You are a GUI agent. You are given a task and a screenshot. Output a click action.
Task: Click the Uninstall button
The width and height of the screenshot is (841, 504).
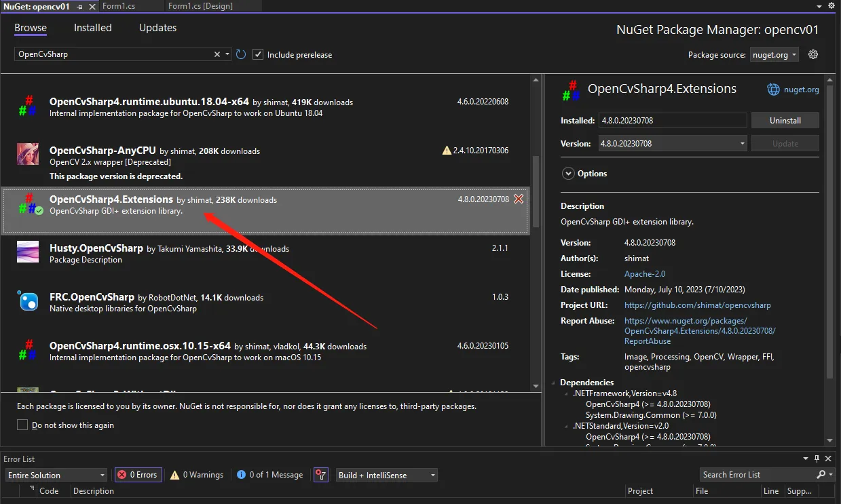[785, 121]
